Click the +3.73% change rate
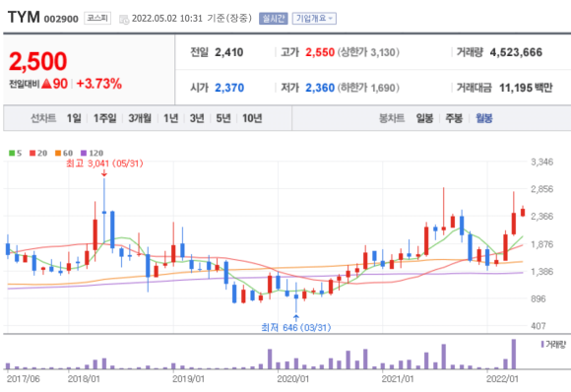The image size is (571, 392). [x=99, y=84]
